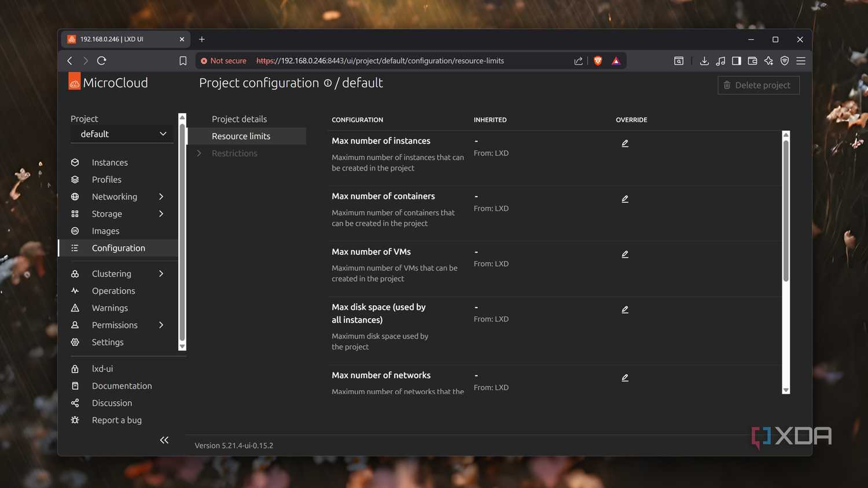Open the lxd-ui link
This screenshot has width=868, height=488.
coord(102,369)
